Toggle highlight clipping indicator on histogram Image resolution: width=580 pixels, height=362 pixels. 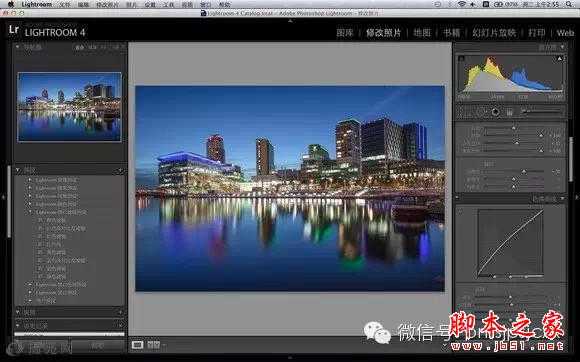point(559,58)
